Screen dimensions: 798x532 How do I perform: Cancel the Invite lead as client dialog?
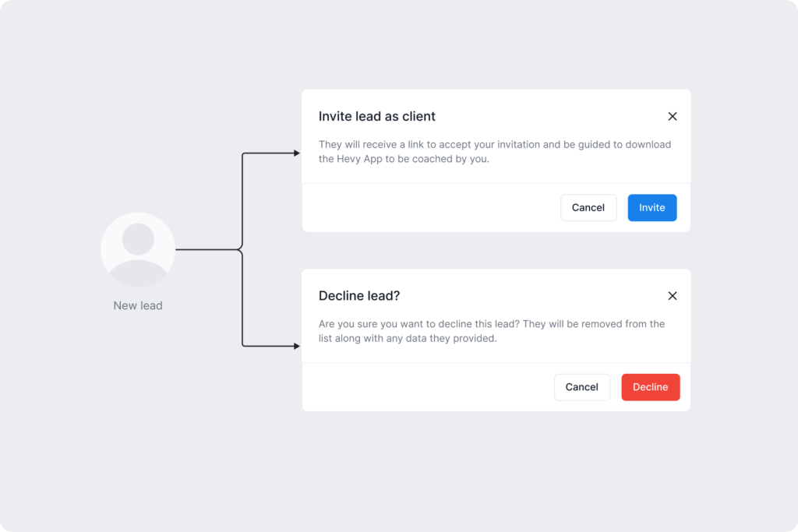tap(588, 208)
